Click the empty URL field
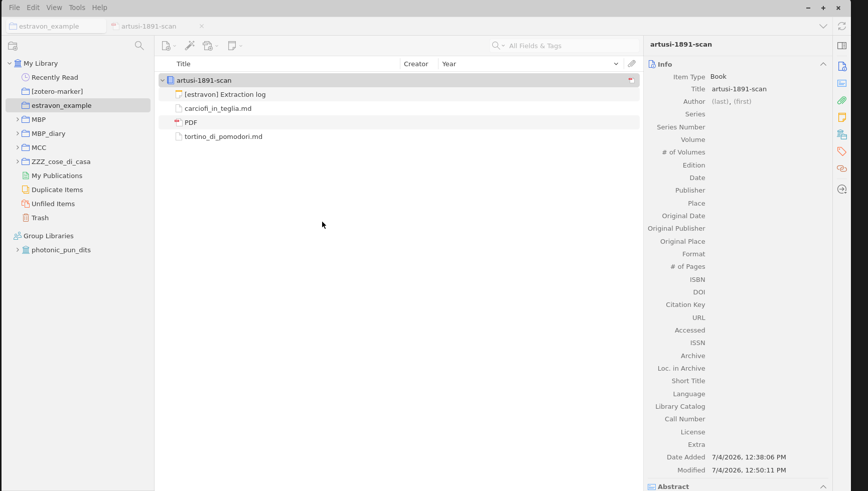The image size is (868, 491). (769, 318)
